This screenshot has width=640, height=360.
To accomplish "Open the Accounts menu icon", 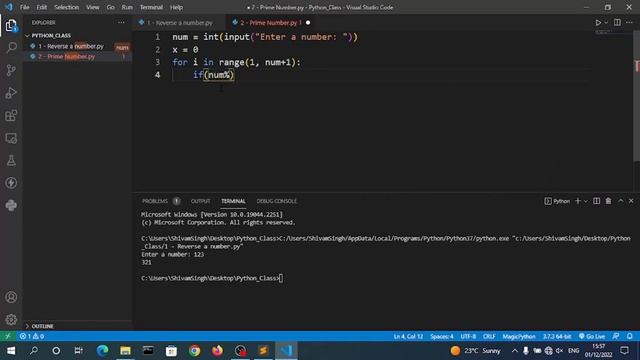I will coord(11,297).
